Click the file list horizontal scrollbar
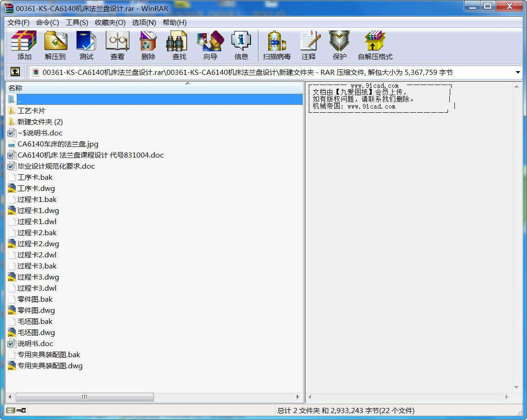The width and height of the screenshot is (527, 420). pos(85,397)
